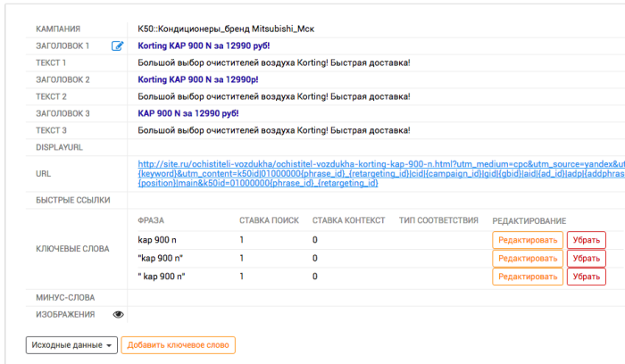Click the Кампания row label
The image size is (625, 364).
58,29
